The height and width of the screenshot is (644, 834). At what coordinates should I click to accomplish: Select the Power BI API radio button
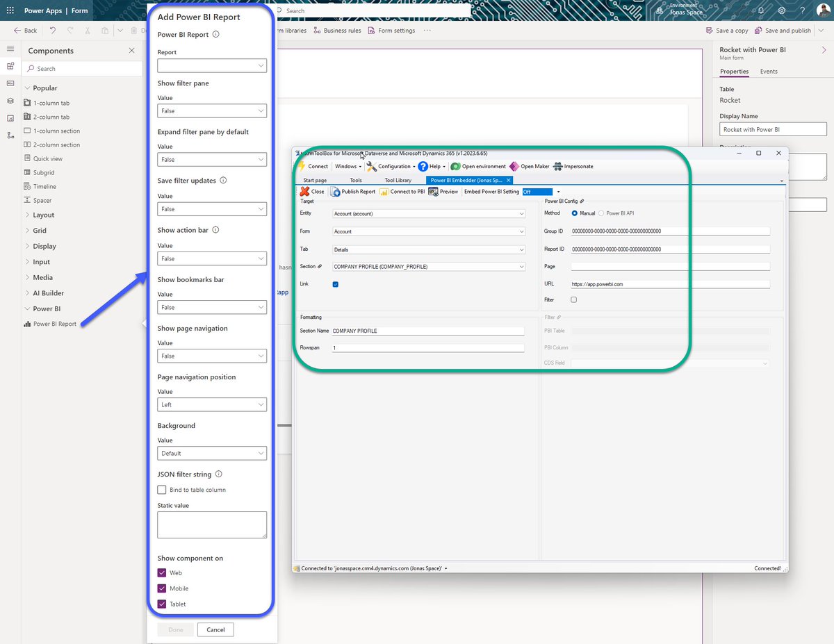(x=602, y=213)
